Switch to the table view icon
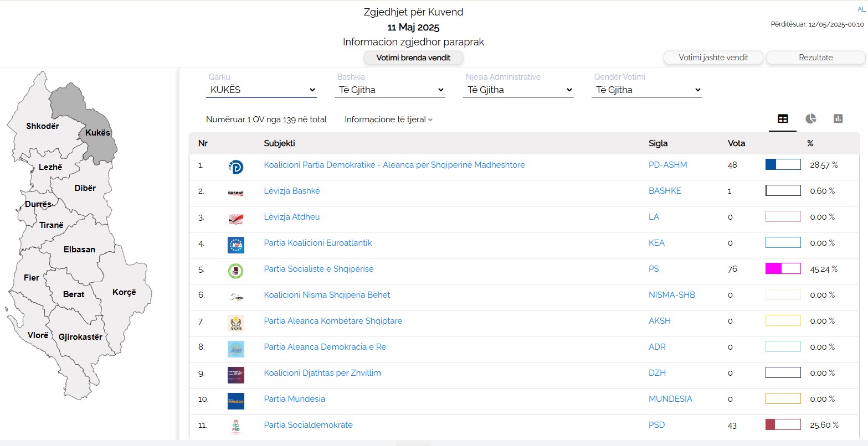The image size is (868, 446). (782, 119)
